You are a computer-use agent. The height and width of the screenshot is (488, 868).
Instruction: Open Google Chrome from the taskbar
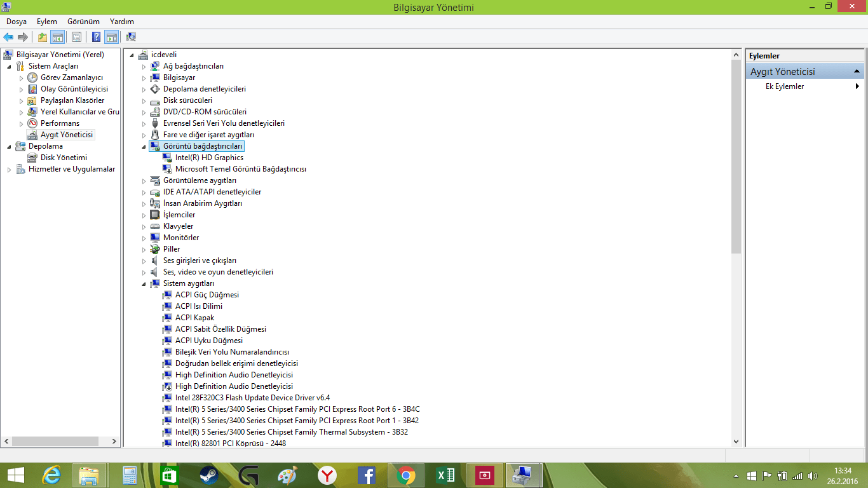(405, 475)
